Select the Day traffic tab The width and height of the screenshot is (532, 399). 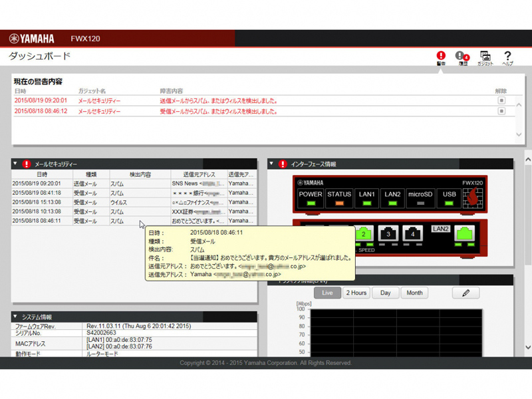point(386,293)
